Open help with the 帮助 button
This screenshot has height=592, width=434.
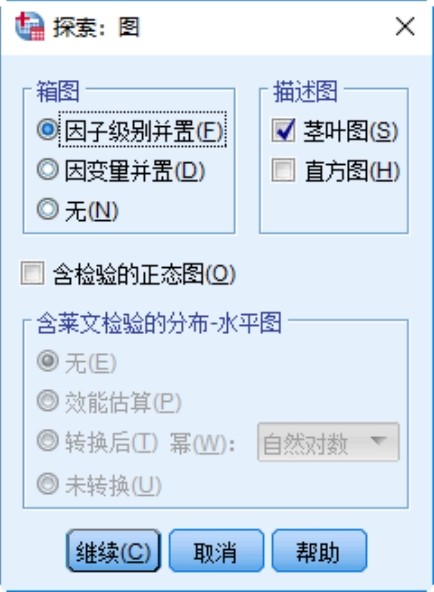pyautogui.click(x=319, y=551)
